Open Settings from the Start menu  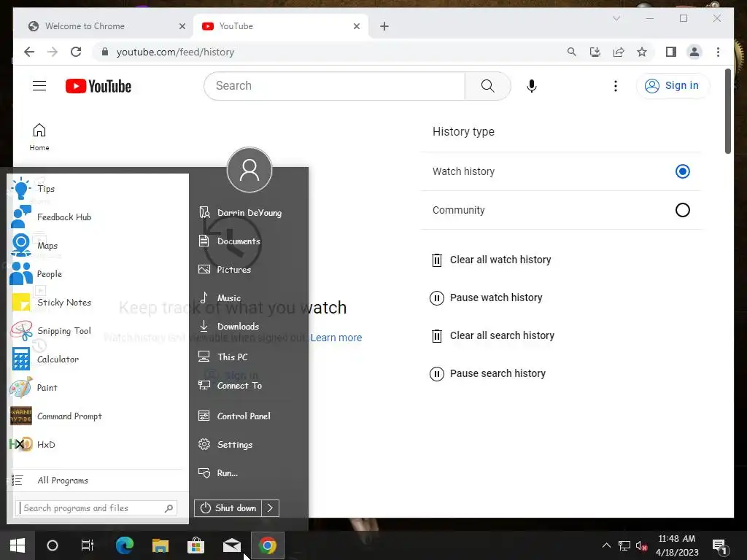click(226, 444)
